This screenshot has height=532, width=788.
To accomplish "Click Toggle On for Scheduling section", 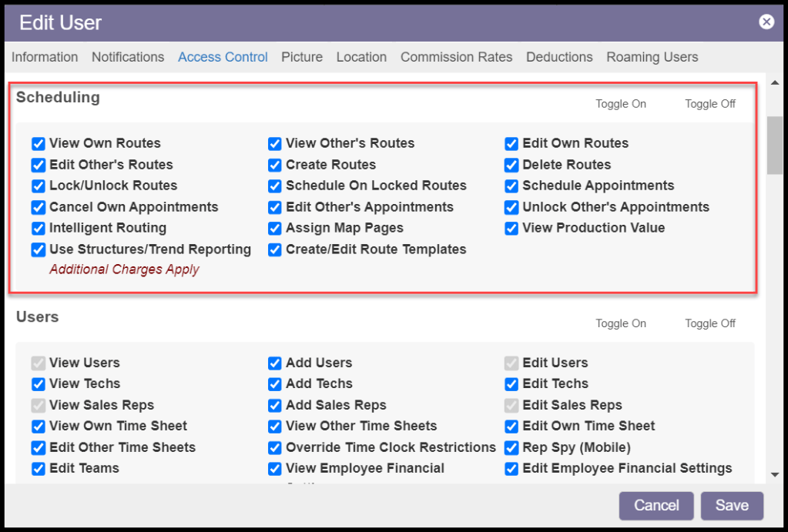I will pyautogui.click(x=621, y=104).
